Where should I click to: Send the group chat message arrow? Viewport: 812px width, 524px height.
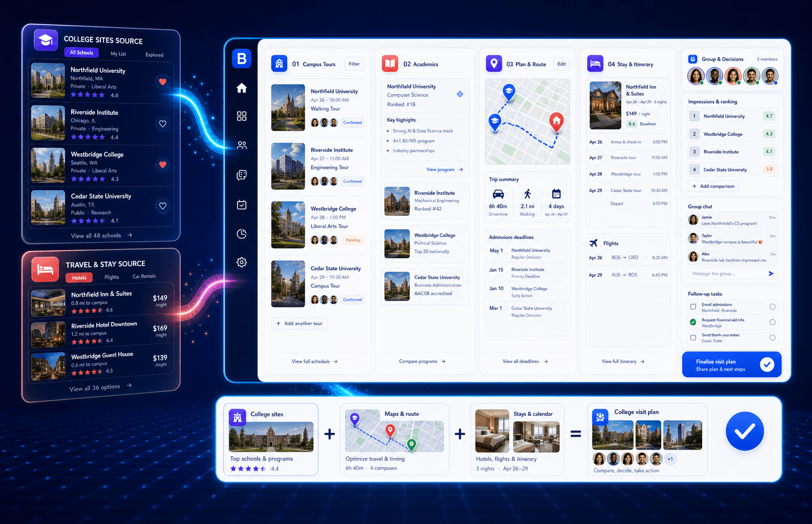771,273
